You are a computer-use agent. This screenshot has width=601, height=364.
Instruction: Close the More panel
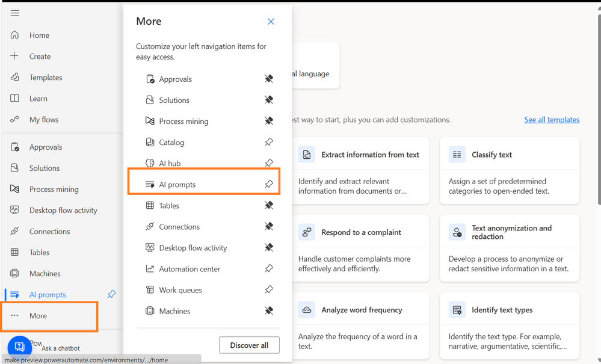click(x=271, y=22)
